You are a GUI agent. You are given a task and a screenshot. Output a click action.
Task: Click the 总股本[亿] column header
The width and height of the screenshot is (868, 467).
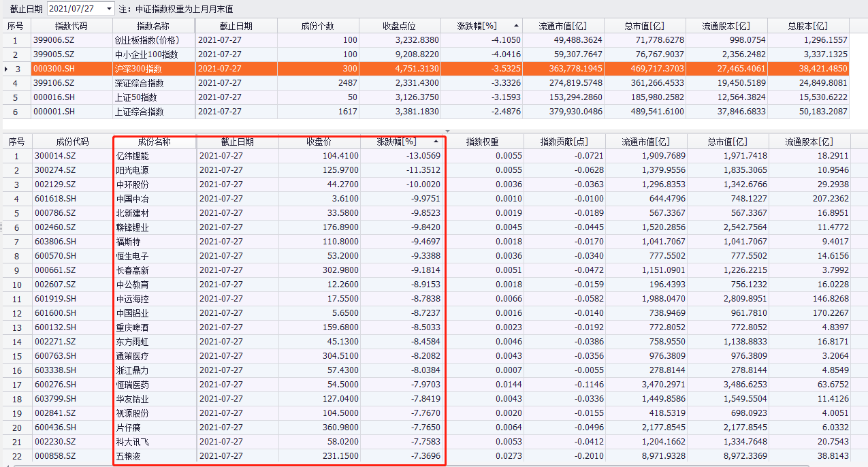809,26
